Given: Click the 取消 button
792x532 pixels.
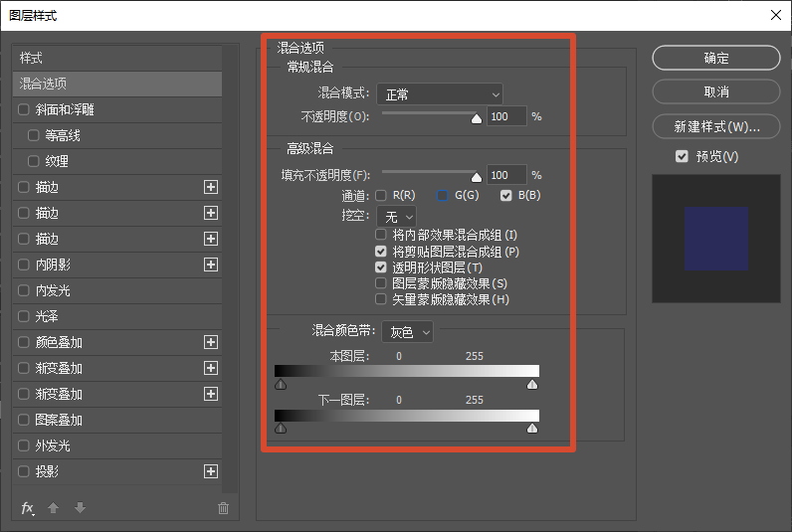Looking at the screenshot, I should click(x=716, y=91).
